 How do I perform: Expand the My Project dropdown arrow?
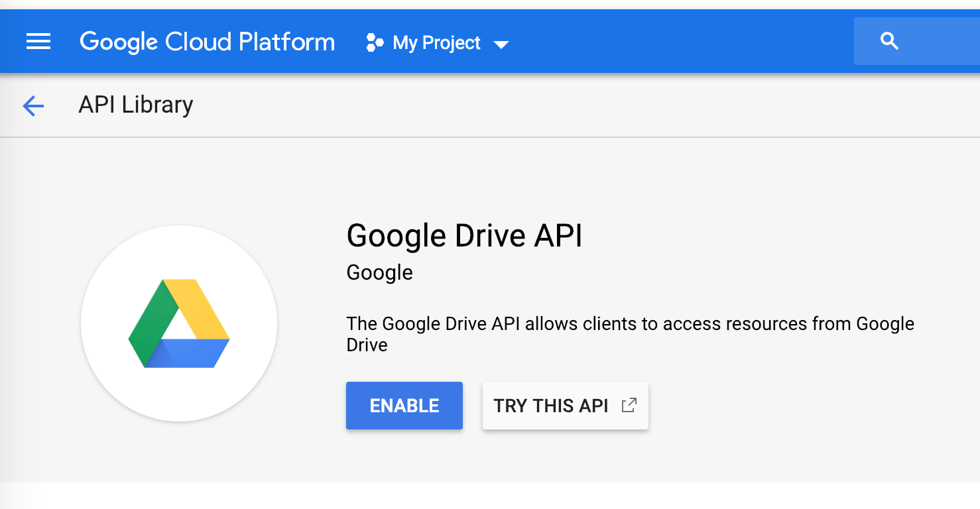pyautogui.click(x=501, y=44)
